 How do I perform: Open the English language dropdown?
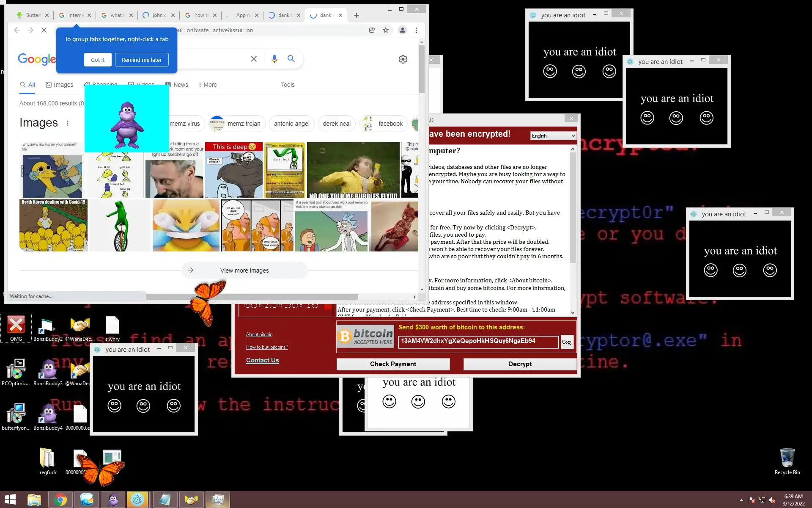click(x=553, y=136)
